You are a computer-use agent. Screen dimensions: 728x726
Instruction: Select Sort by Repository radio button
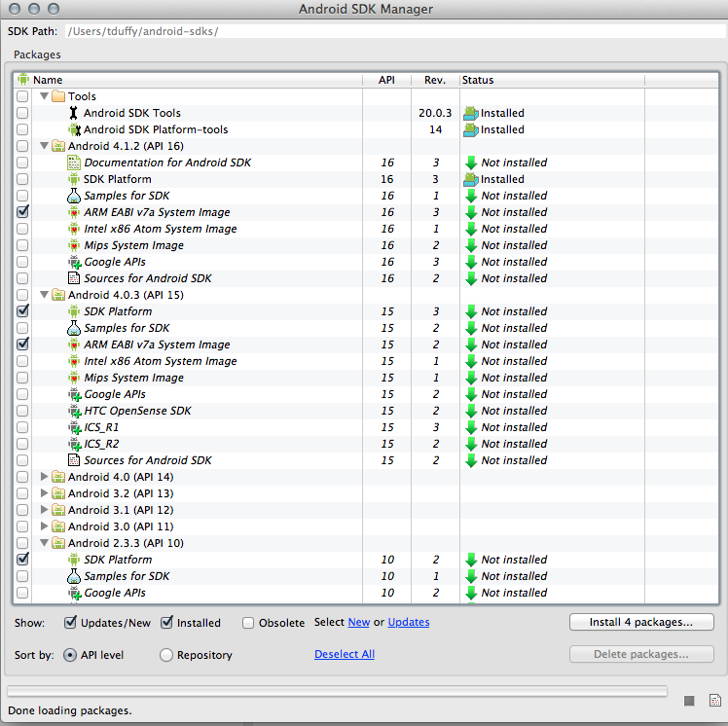[166, 655]
